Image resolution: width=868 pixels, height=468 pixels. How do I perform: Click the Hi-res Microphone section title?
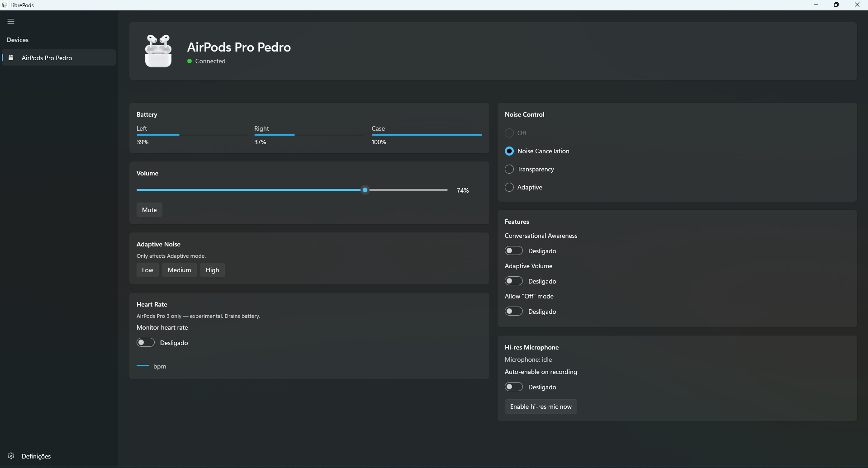pyautogui.click(x=532, y=347)
